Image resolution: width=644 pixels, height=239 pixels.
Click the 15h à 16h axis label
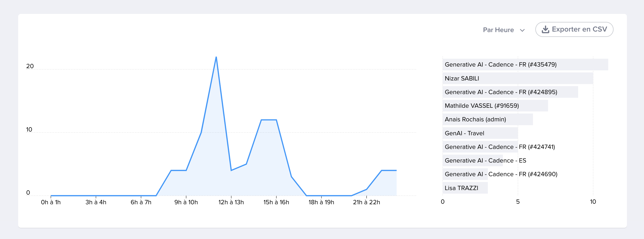point(276,202)
